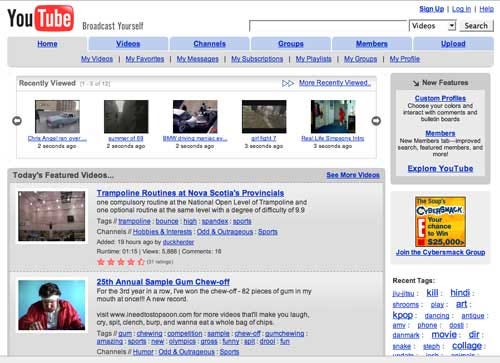Open Trampoline Routines at Nova Scotia's Provincials title

click(x=190, y=193)
